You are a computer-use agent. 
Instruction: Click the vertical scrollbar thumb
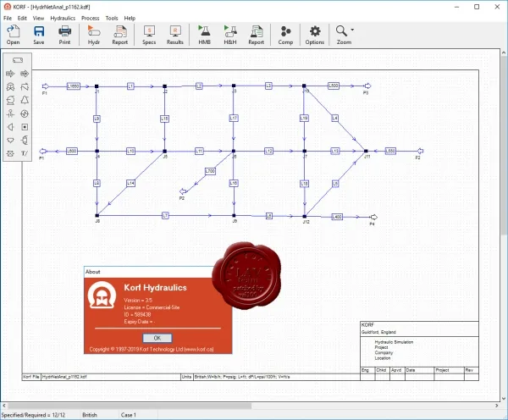tap(504, 144)
